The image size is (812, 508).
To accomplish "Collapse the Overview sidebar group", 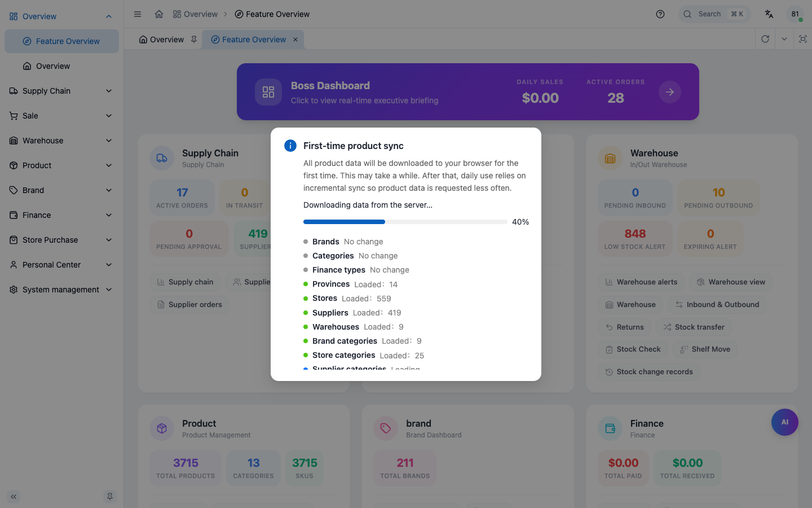I will (61, 16).
